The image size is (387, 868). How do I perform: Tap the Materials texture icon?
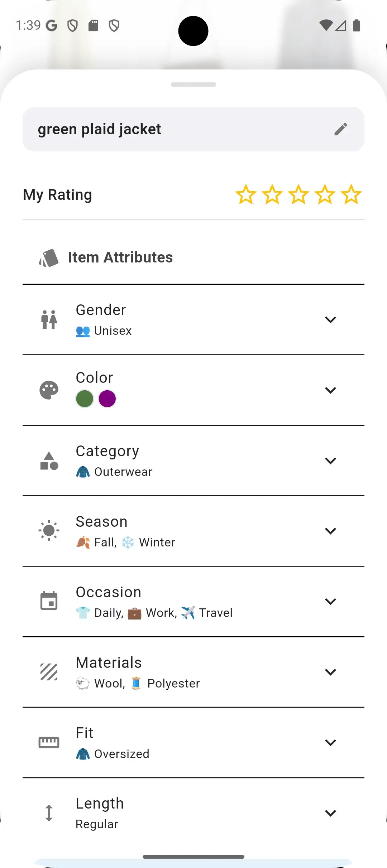(x=49, y=671)
